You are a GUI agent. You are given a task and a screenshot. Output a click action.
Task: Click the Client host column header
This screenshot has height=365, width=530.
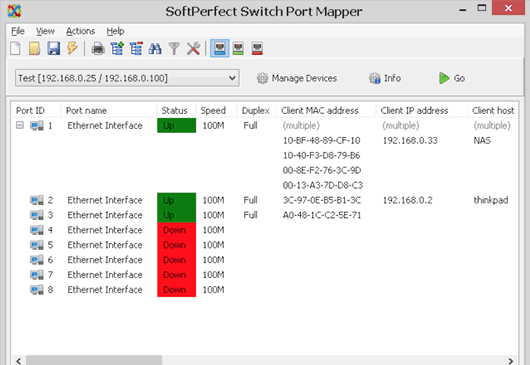[493, 111]
